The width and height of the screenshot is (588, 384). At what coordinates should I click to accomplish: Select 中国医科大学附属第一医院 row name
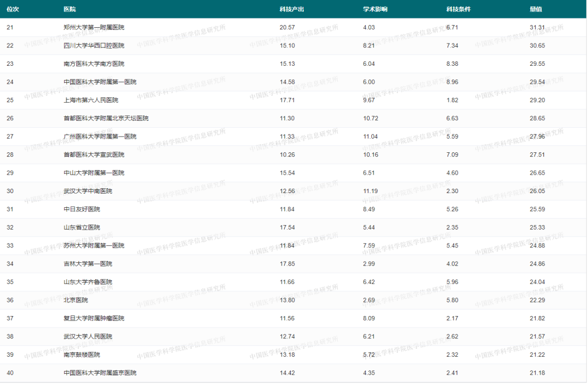[x=100, y=82]
